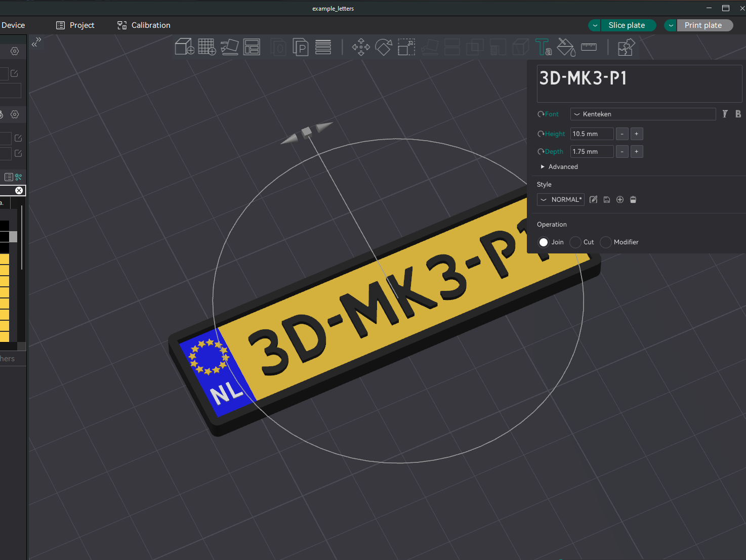Viewport: 746px width, 560px height.
Task: Activate the Rotate tool
Action: point(383,47)
